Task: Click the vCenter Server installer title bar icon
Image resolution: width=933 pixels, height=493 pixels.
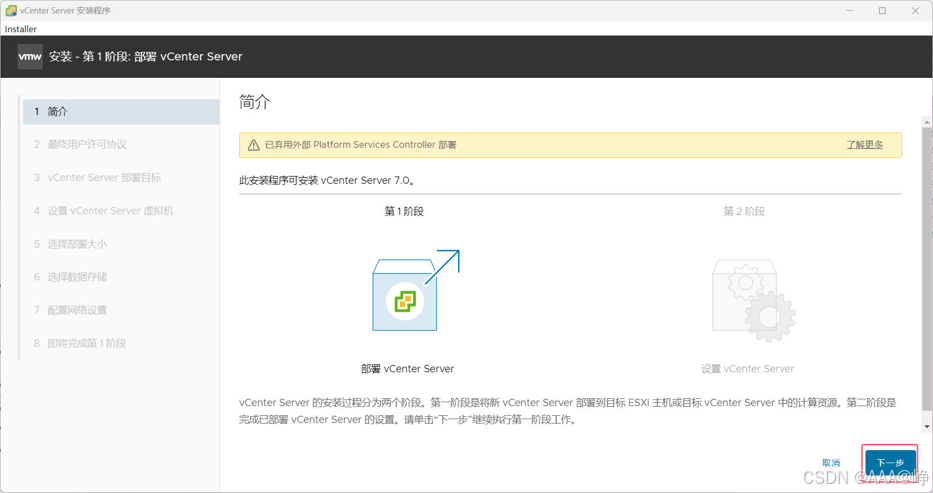Action: click(11, 11)
